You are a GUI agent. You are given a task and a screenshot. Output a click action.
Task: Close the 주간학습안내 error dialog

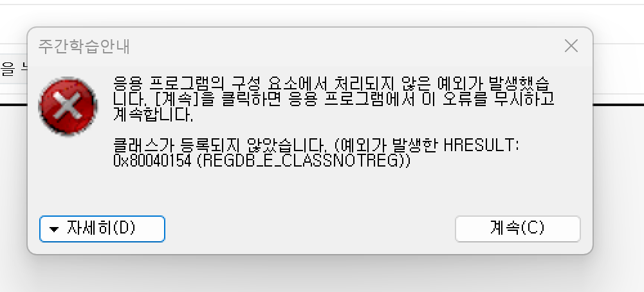[x=571, y=46]
